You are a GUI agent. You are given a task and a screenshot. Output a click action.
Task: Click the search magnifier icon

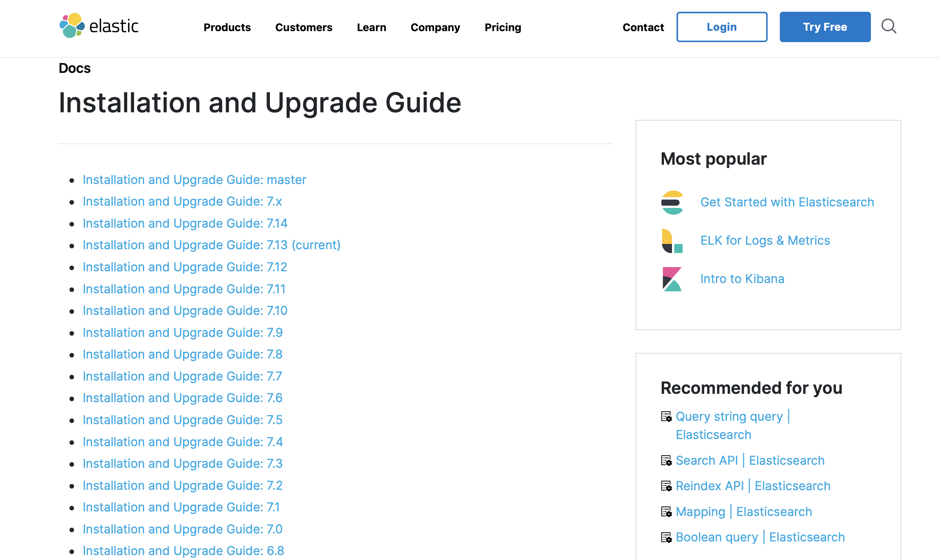click(888, 27)
